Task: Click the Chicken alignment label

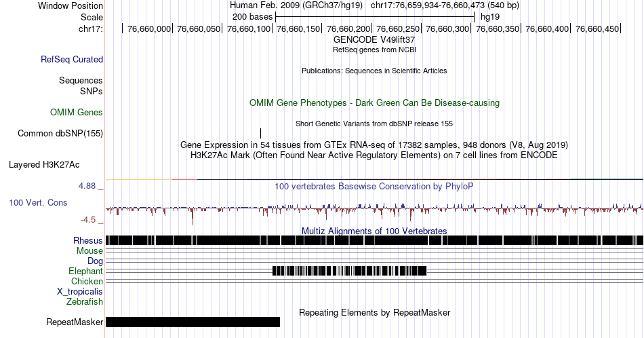Action: (87, 281)
